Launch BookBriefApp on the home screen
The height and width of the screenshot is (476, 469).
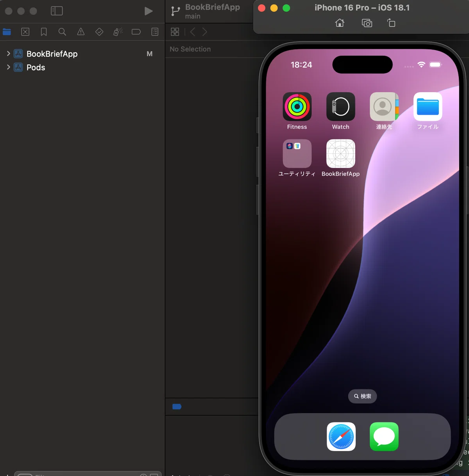[340, 153]
